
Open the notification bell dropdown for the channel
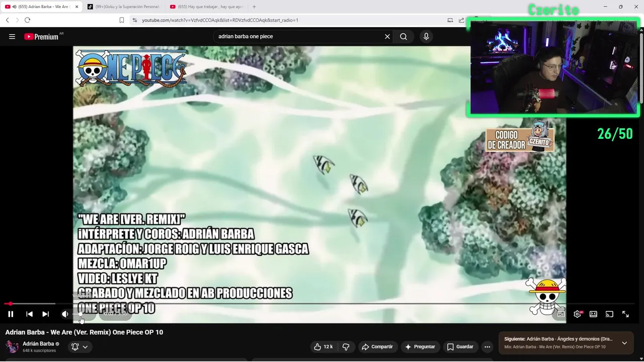coord(80,347)
